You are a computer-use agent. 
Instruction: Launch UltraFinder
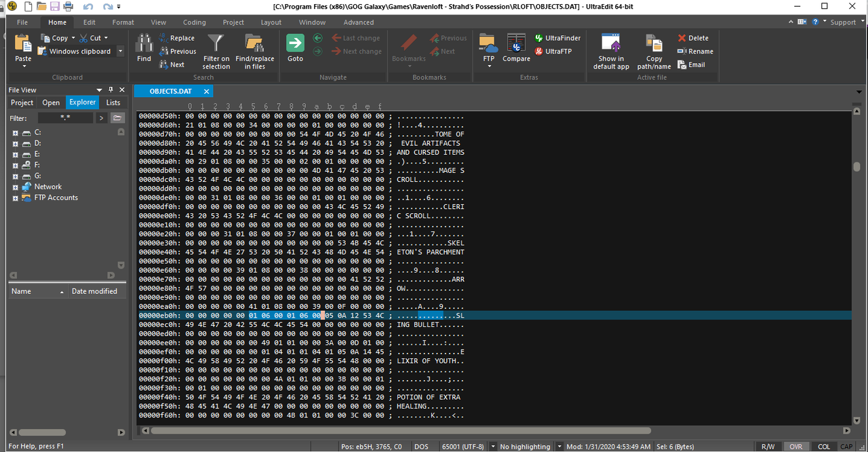pyautogui.click(x=557, y=38)
